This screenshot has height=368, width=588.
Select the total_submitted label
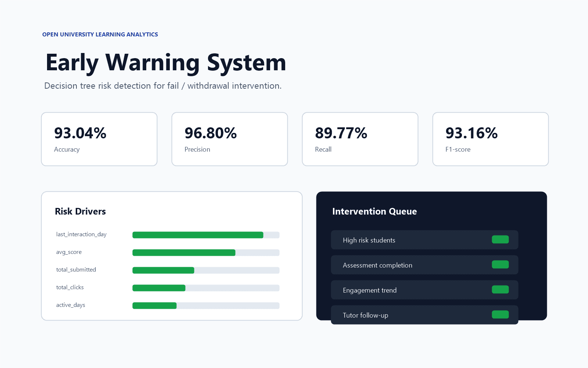(x=76, y=270)
